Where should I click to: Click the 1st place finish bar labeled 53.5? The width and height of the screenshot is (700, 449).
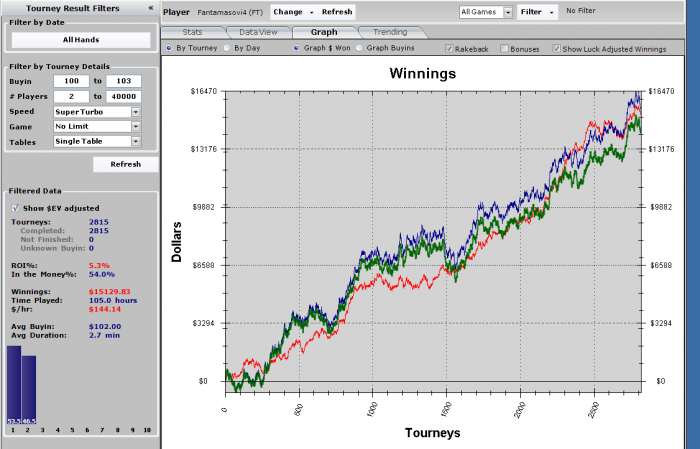14,385
